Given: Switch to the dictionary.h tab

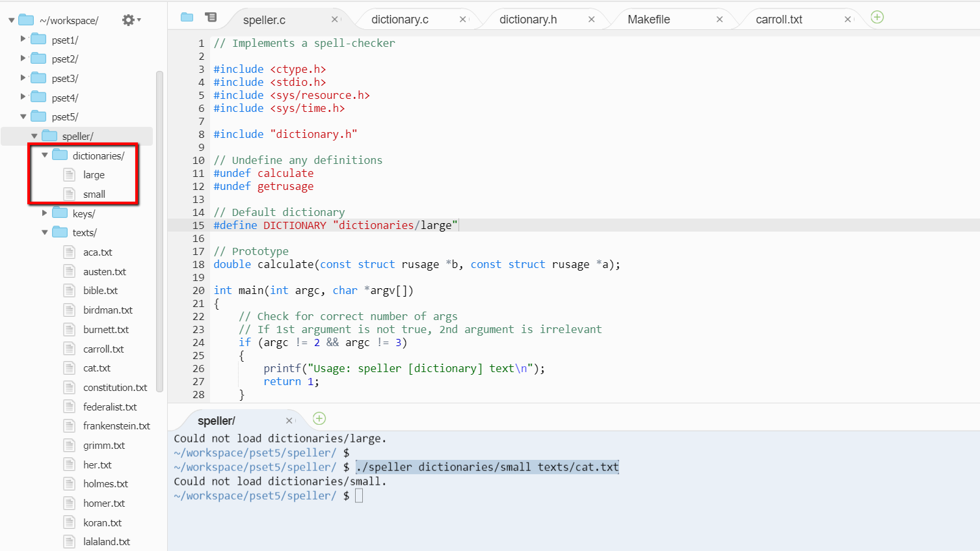Looking at the screenshot, I should pos(528,20).
